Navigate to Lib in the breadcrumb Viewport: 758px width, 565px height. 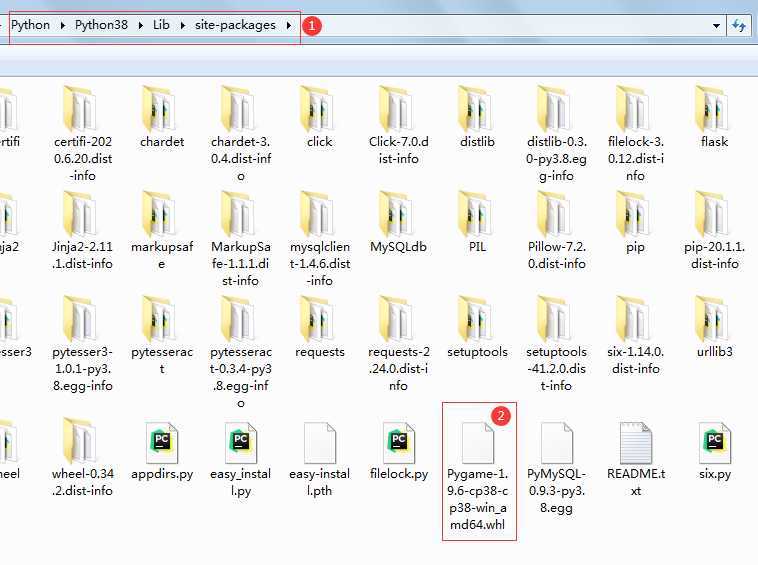point(161,25)
